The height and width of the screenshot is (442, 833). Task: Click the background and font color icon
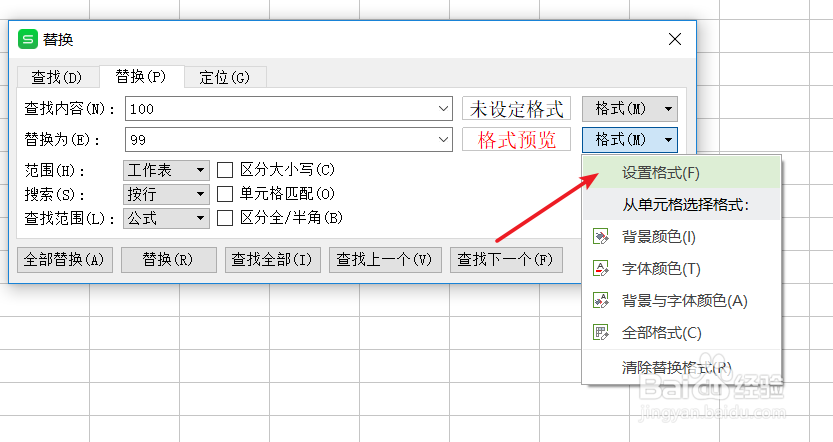coord(601,300)
